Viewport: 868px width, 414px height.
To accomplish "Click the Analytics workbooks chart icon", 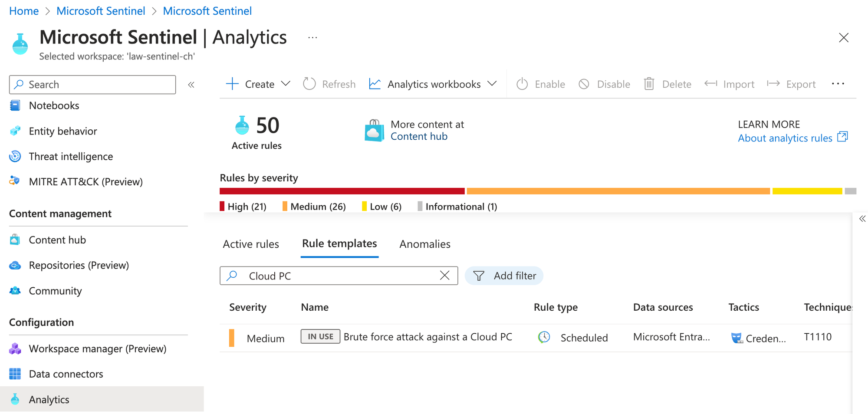I will coord(375,84).
